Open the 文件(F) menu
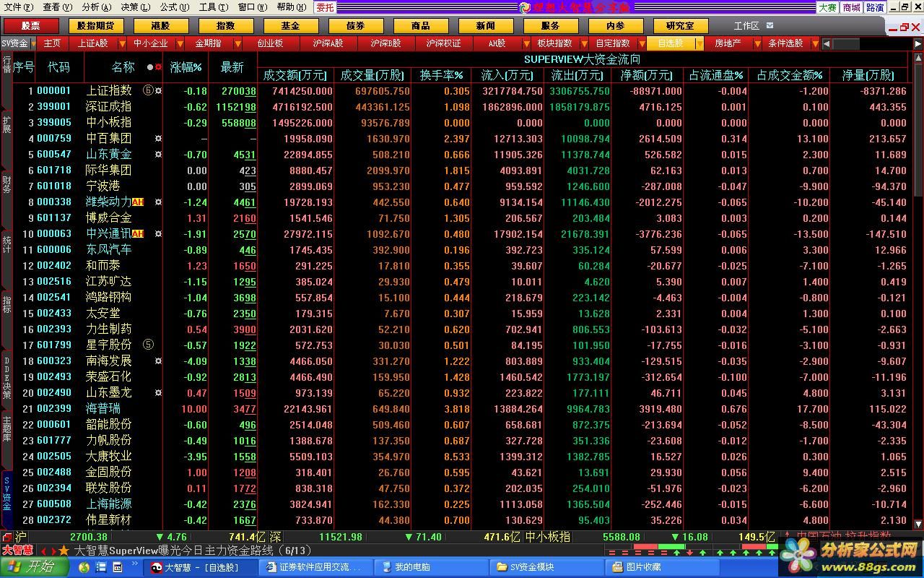Viewport: 924px width, 578px height. [x=18, y=7]
